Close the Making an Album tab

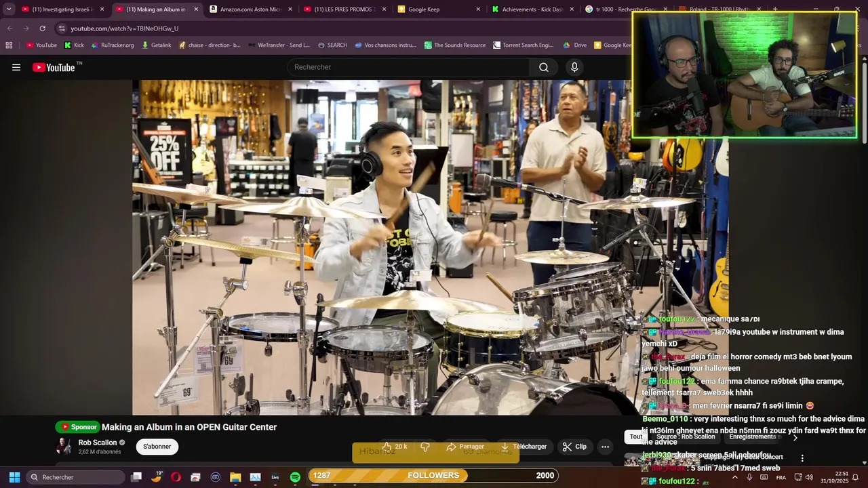[196, 9]
